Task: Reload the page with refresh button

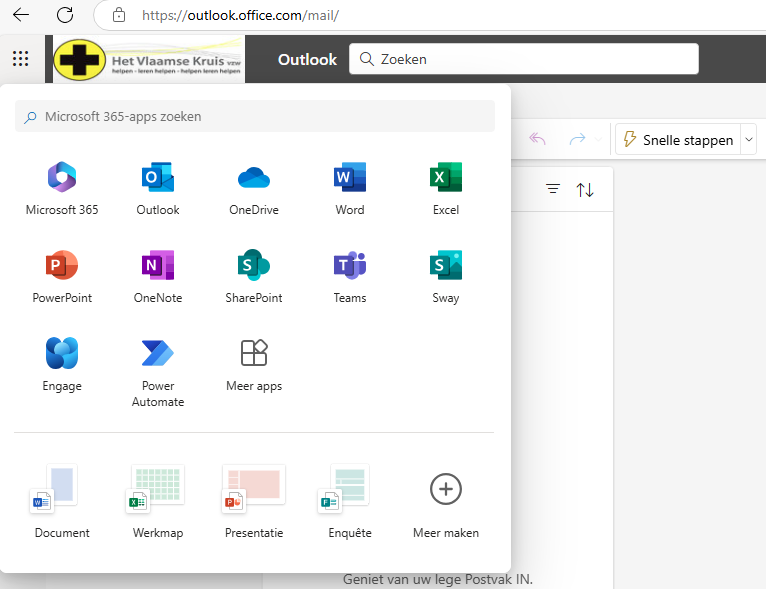Action: pyautogui.click(x=64, y=15)
